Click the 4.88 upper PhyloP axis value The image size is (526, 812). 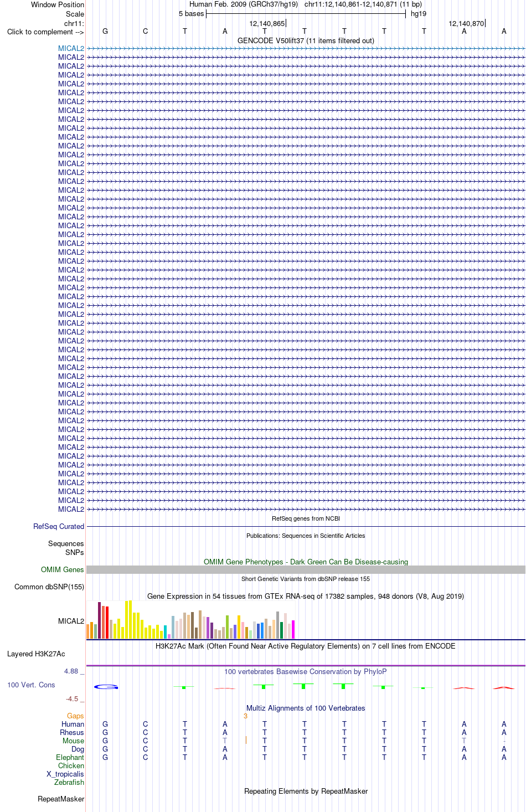(71, 671)
